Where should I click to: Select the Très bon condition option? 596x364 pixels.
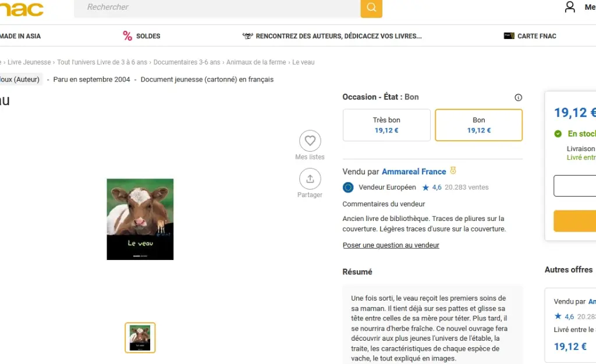click(x=386, y=125)
